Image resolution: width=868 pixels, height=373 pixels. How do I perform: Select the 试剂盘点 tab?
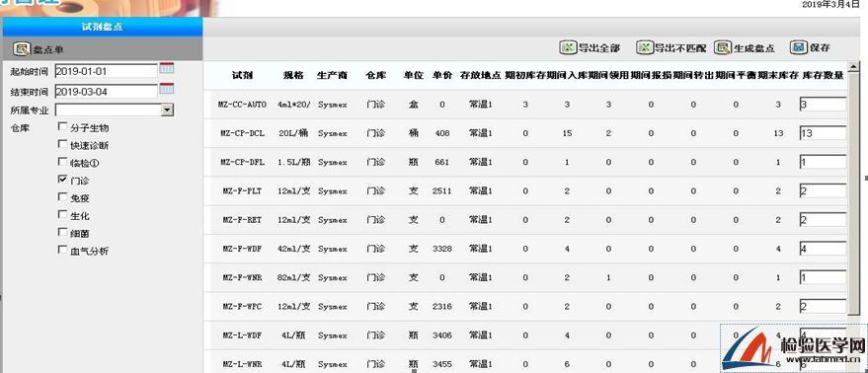[x=103, y=27]
